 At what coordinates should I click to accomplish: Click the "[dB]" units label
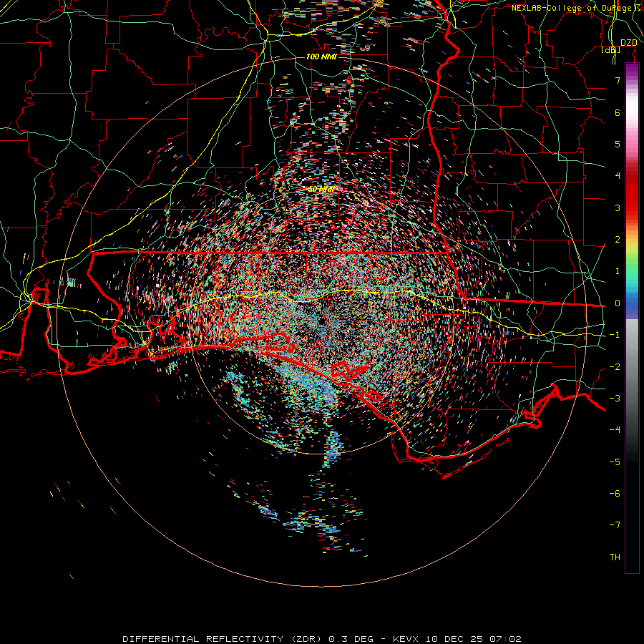(x=611, y=49)
